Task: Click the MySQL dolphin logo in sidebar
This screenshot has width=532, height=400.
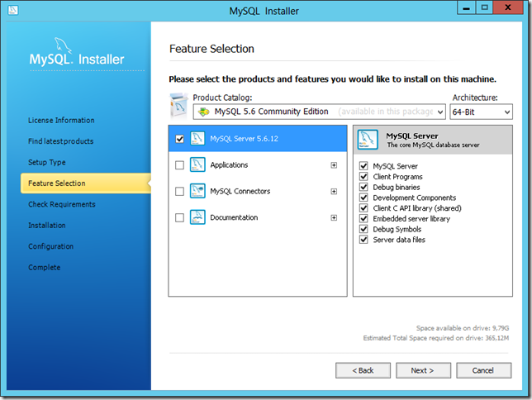Action: 63,45
